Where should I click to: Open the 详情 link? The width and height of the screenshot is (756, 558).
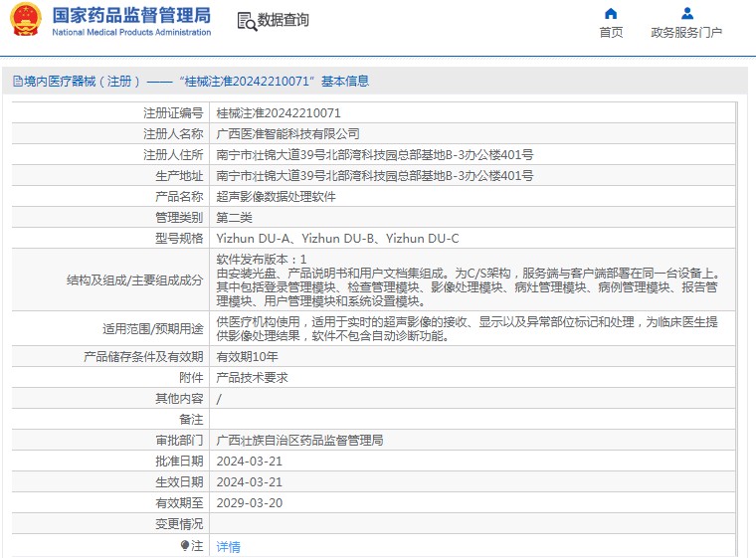(228, 546)
